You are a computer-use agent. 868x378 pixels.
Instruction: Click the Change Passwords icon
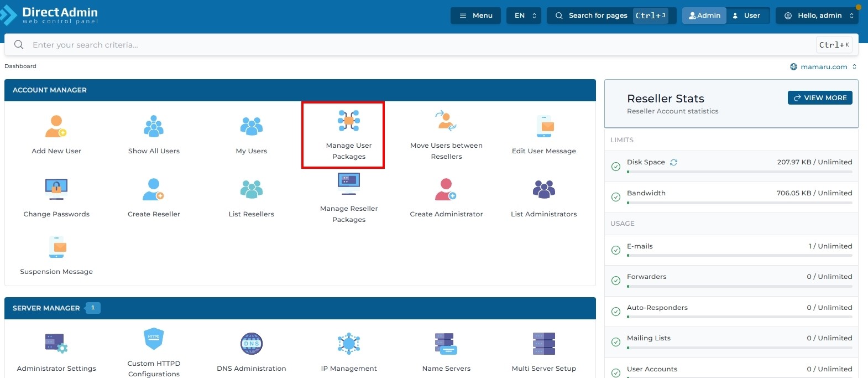click(x=56, y=190)
